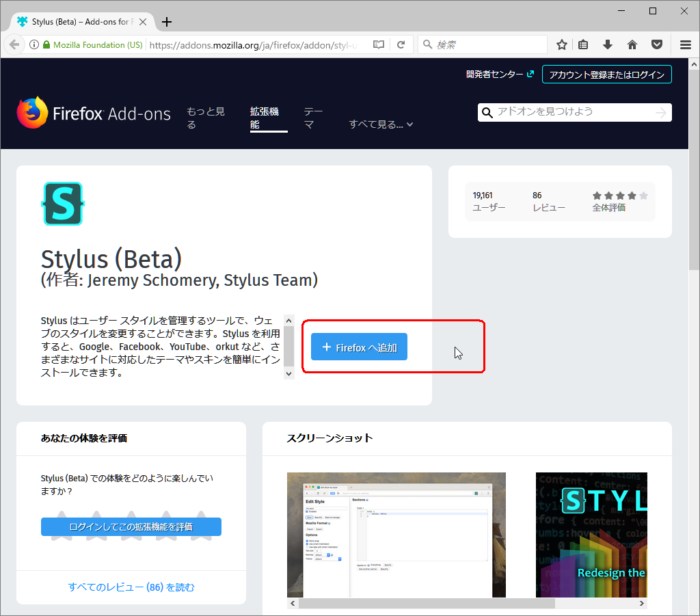
Task: Open the STYLUS Redesign screenshot thumbnail
Action: pos(591,535)
